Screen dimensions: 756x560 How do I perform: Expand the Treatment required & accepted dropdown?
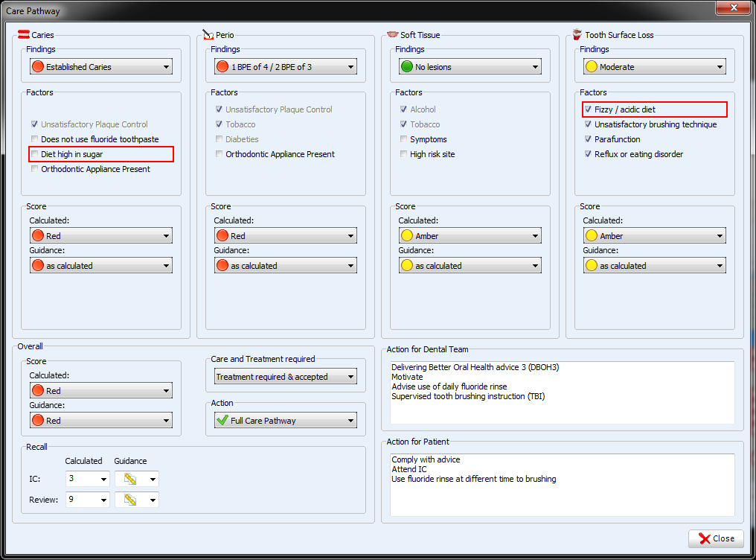[x=350, y=377]
